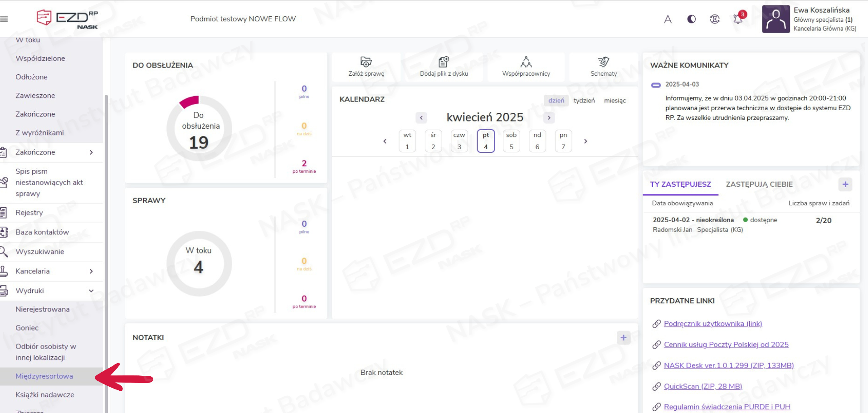Expand the Kancelaria sidebar section

click(91, 271)
